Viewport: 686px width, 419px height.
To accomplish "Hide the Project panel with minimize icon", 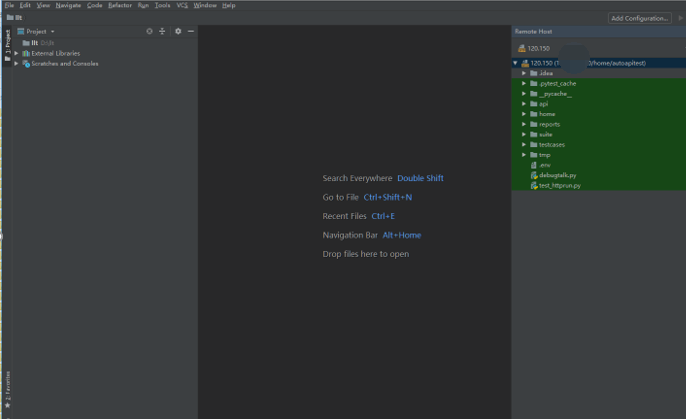I will click(x=191, y=31).
